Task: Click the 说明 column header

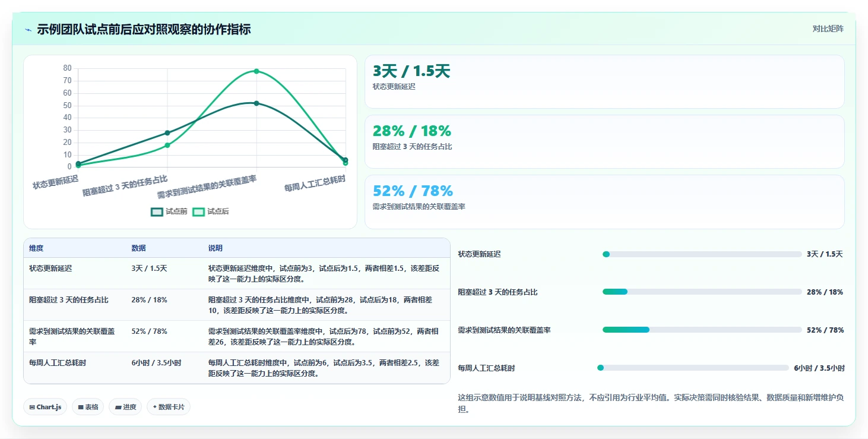Action: 215,248
